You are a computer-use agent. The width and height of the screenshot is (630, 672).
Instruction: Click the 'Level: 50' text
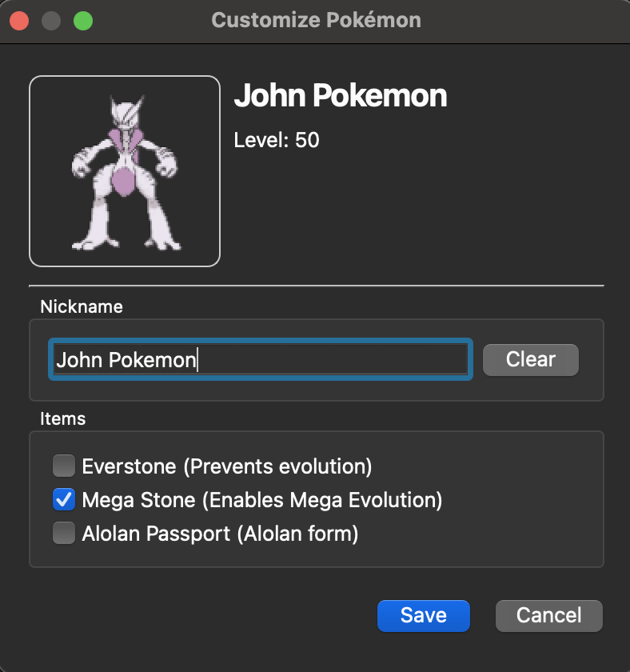(277, 140)
